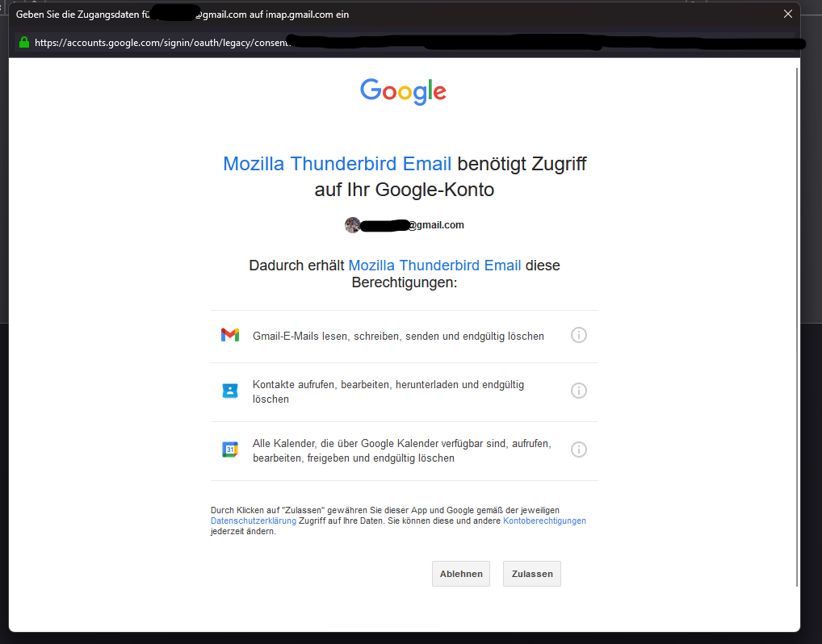822x644 pixels.
Task: Open the Kontoberechtigungen link
Action: pos(544,521)
